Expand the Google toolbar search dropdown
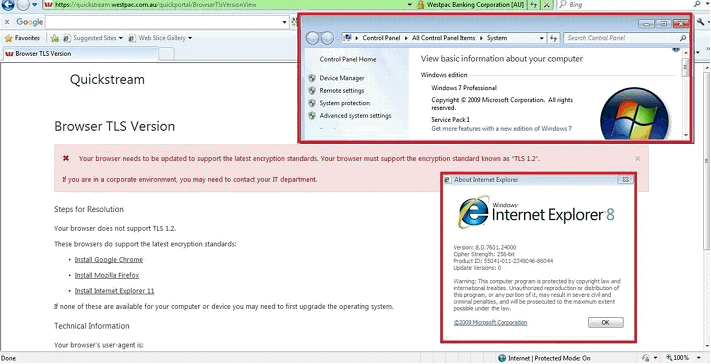Image resolution: width=711 pixels, height=364 pixels. point(285,22)
